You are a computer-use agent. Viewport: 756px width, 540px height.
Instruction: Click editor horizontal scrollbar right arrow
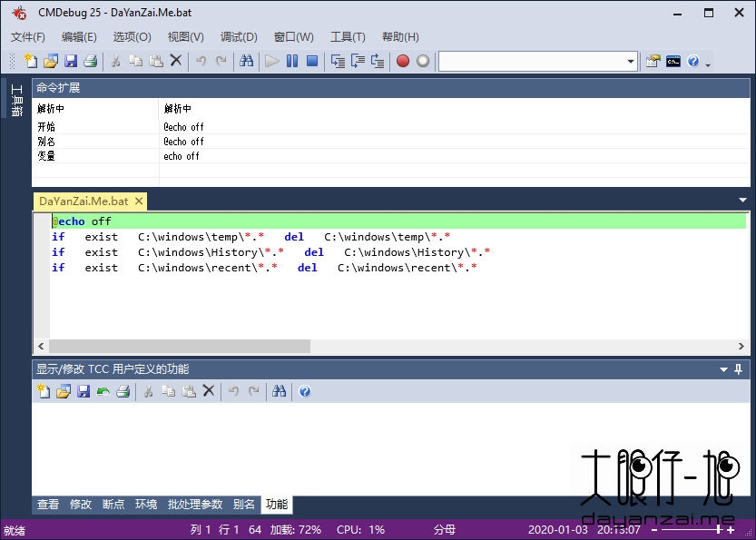[x=741, y=346]
